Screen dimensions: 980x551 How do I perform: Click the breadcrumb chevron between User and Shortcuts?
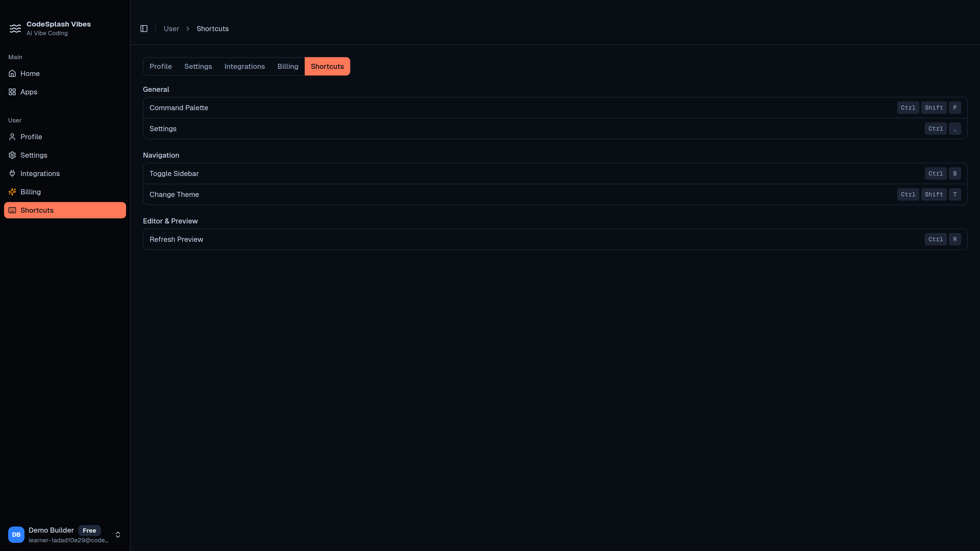coord(188,29)
